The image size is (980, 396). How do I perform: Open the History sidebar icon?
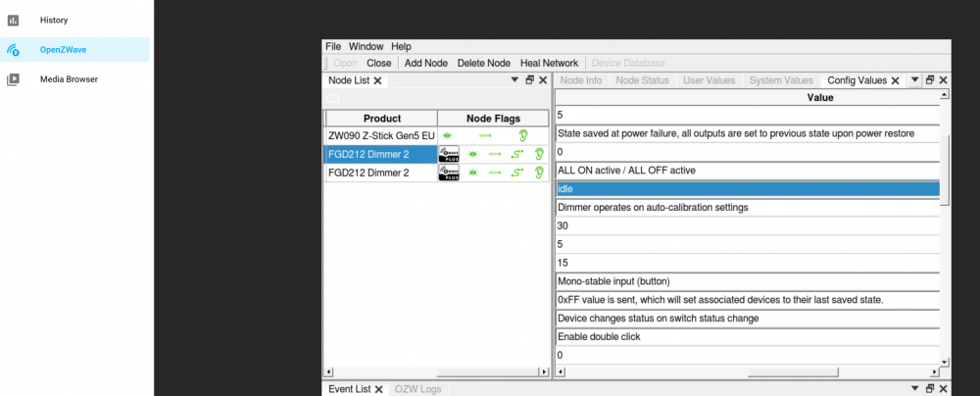coord(14,20)
